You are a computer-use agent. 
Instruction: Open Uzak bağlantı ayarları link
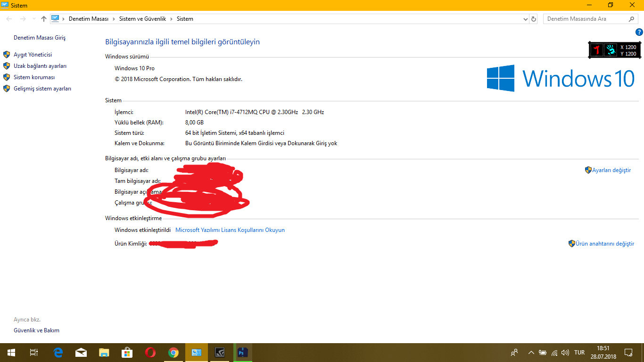coord(40,66)
